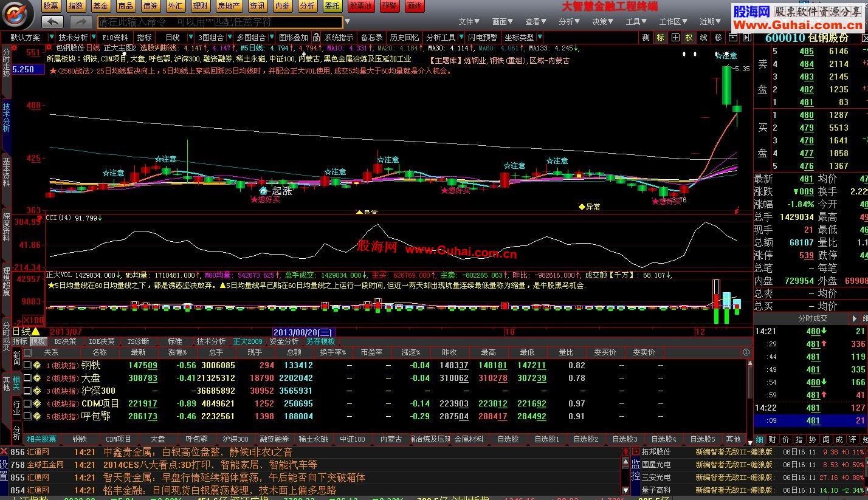Check the box for the CDM项目 row
The image size is (868, 500).
click(27, 403)
